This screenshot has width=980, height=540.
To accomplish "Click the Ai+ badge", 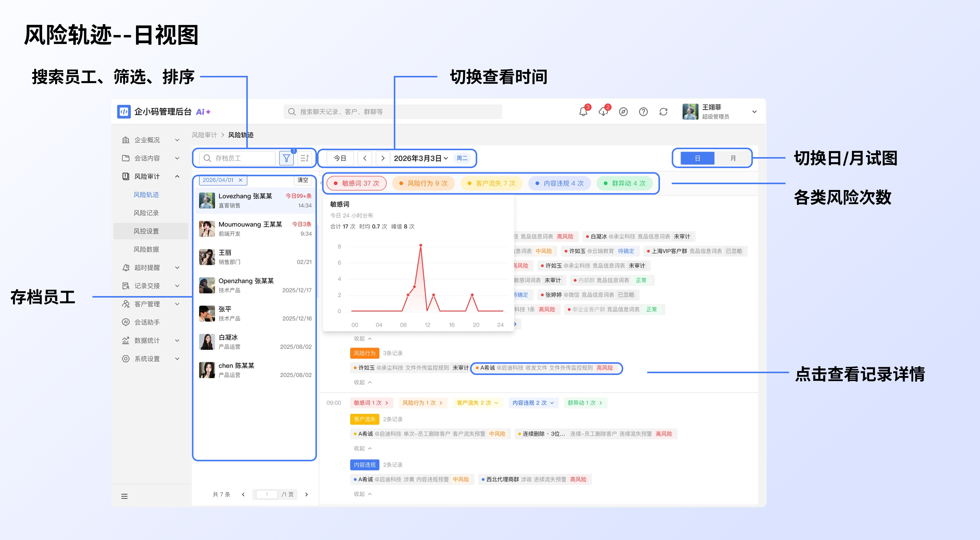I will tap(203, 112).
